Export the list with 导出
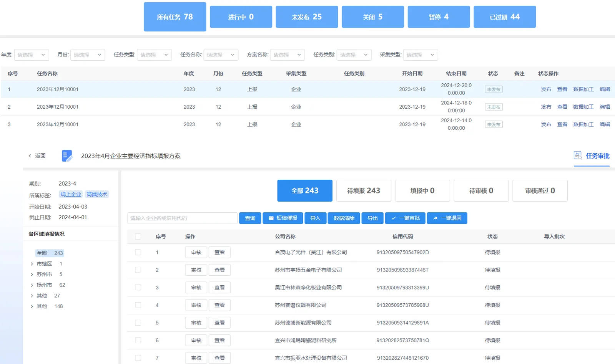Screen dimensions: 615x364 372,218
